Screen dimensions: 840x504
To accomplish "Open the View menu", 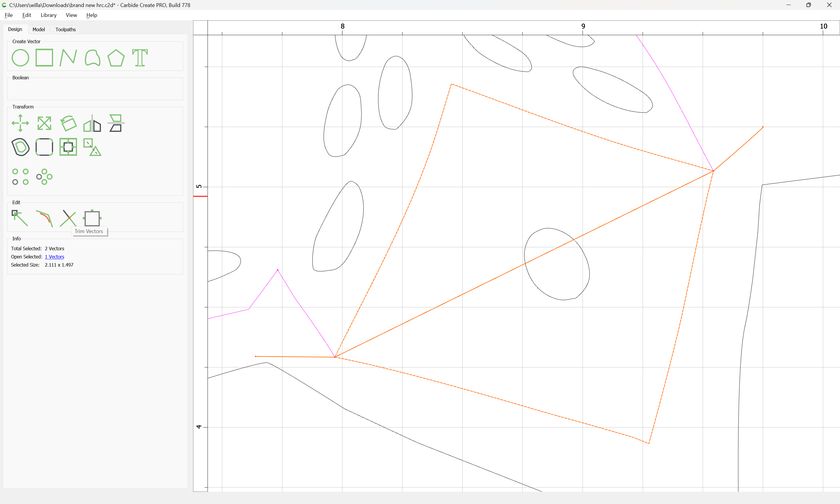I will (71, 15).
